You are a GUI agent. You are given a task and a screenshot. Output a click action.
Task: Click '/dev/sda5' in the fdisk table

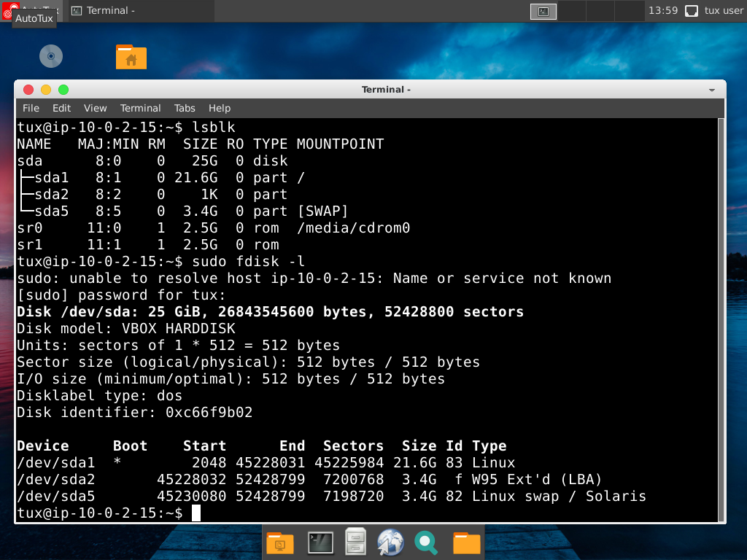(x=55, y=496)
